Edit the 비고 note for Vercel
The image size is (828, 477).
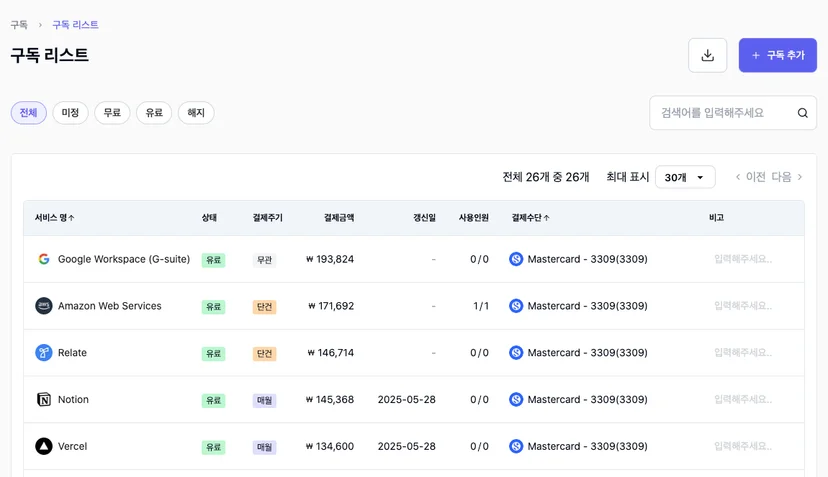tap(743, 446)
